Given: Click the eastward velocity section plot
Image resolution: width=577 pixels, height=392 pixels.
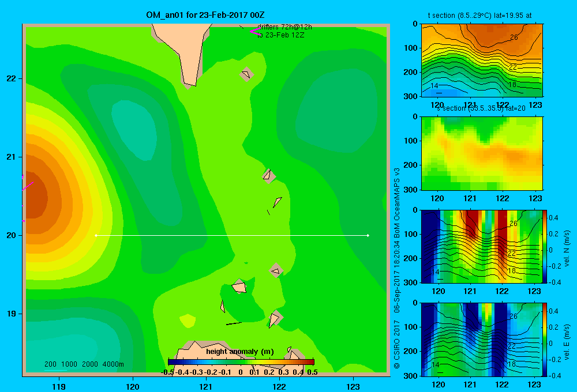Looking at the screenshot, I should click(482, 340).
